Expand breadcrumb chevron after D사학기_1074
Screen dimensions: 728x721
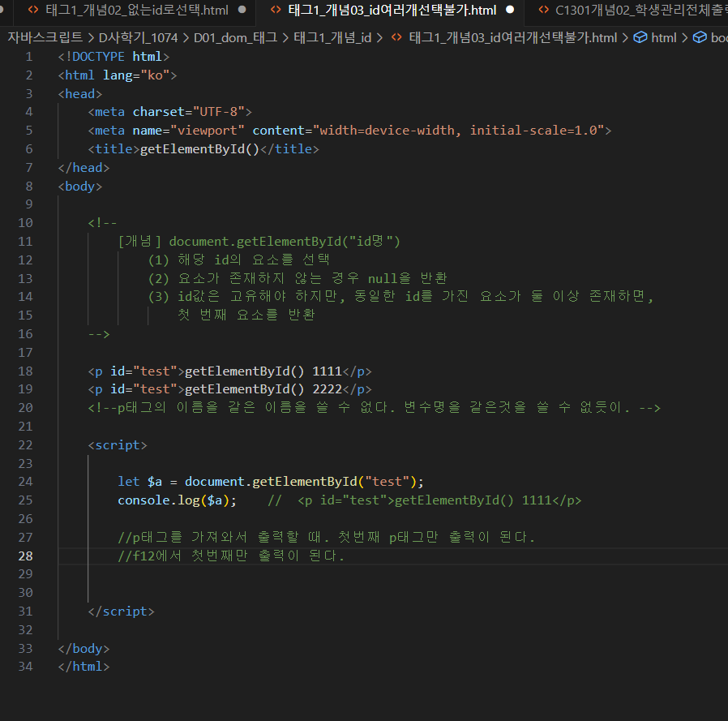[186, 38]
